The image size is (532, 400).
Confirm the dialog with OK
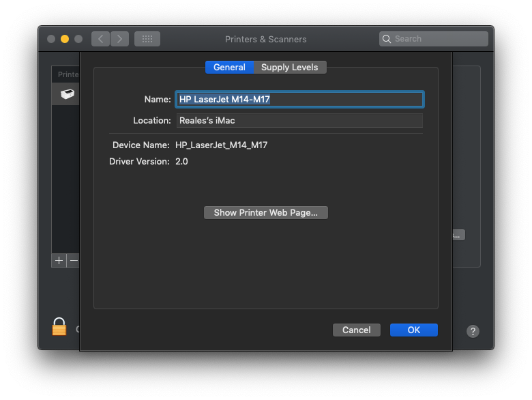pyautogui.click(x=414, y=330)
